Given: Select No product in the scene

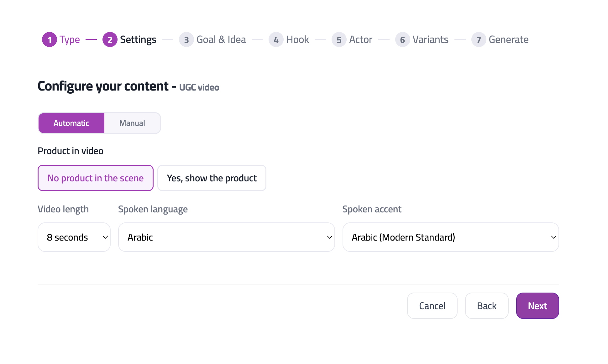Looking at the screenshot, I should pos(95,178).
